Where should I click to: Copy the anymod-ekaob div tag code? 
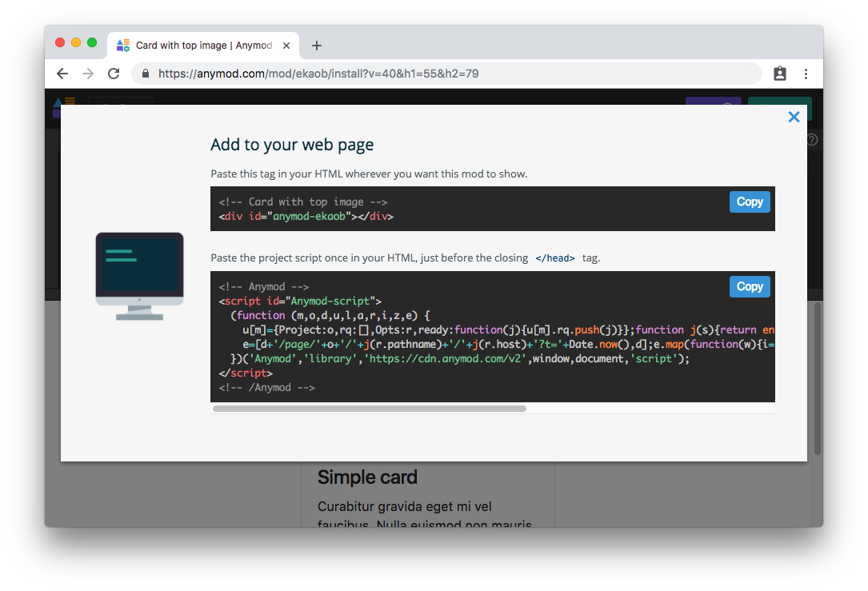[x=750, y=202]
